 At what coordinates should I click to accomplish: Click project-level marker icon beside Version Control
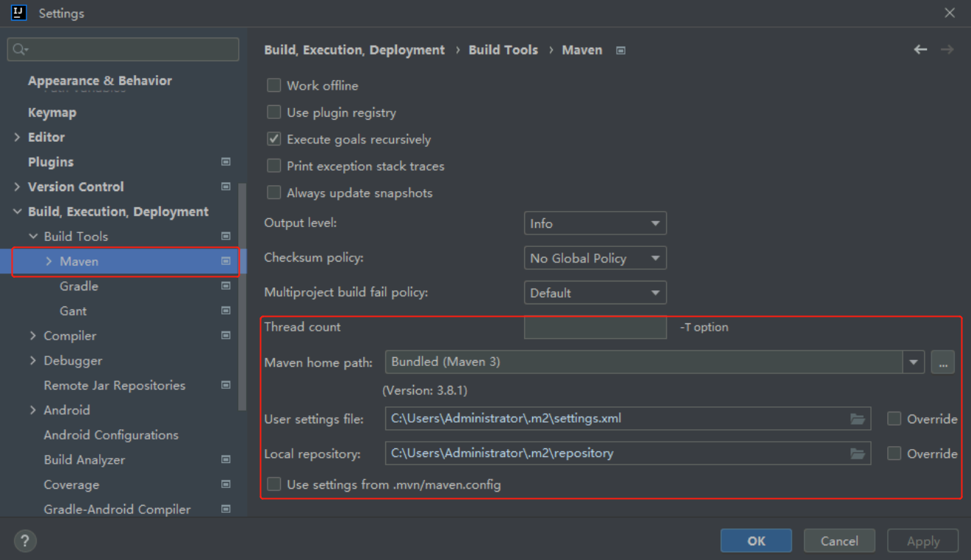(226, 187)
